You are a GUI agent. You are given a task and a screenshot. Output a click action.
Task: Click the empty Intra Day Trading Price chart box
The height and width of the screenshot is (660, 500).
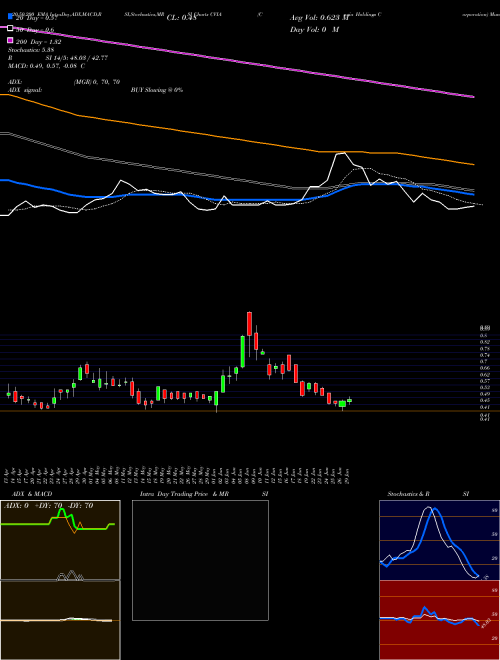(x=200, y=560)
